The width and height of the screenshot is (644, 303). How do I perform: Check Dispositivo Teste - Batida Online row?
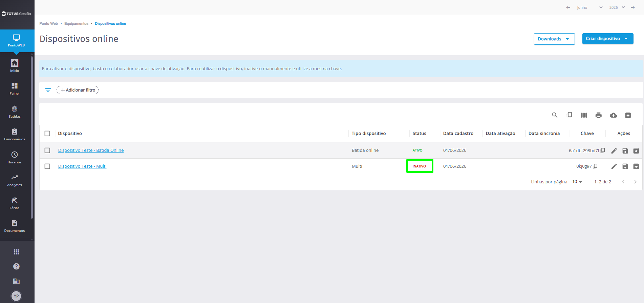click(47, 150)
